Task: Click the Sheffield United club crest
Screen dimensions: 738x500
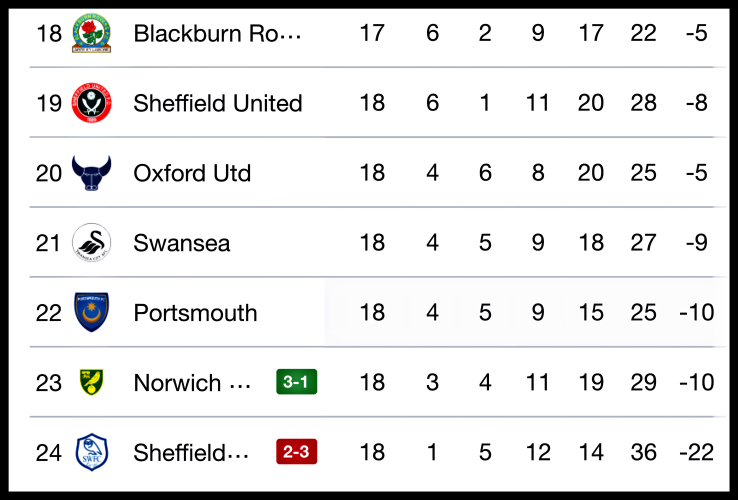Action: pyautogui.click(x=92, y=103)
